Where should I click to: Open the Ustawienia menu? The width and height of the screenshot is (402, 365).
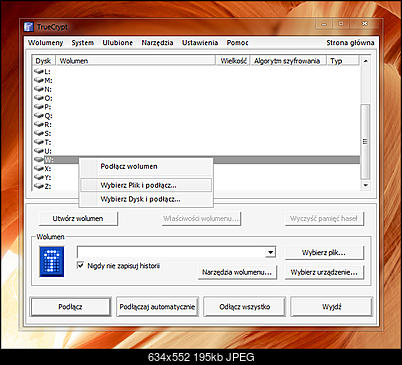200,43
